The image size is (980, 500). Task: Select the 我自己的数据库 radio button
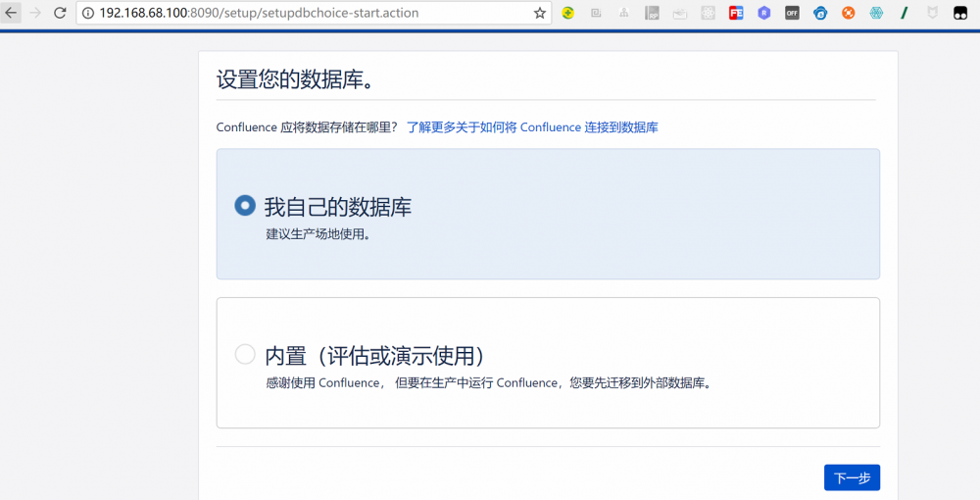click(x=245, y=205)
